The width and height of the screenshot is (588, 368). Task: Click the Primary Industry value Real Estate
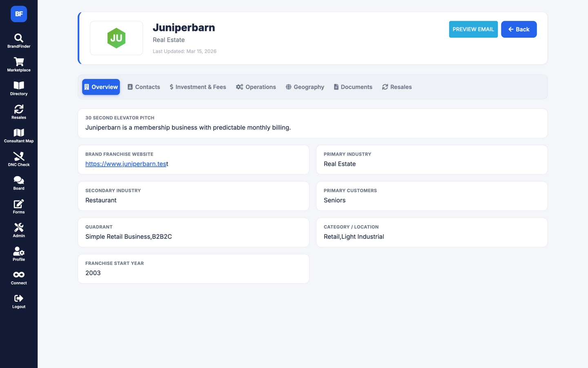340,164
